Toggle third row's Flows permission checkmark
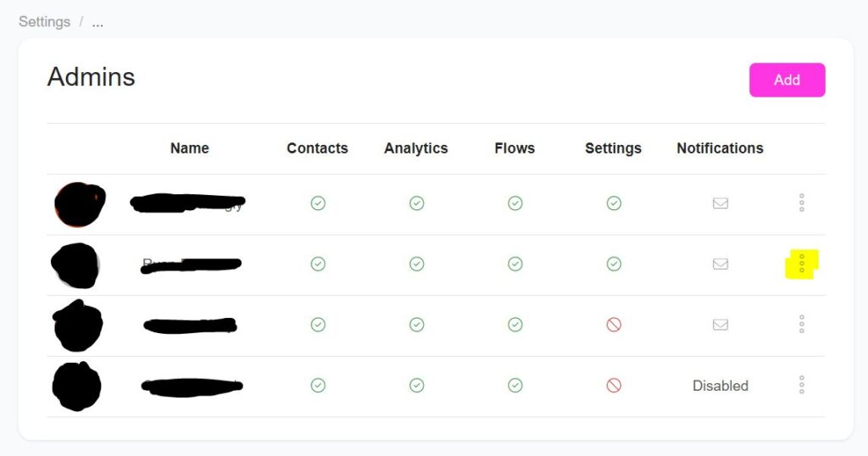The height and width of the screenshot is (456, 868). tap(515, 324)
